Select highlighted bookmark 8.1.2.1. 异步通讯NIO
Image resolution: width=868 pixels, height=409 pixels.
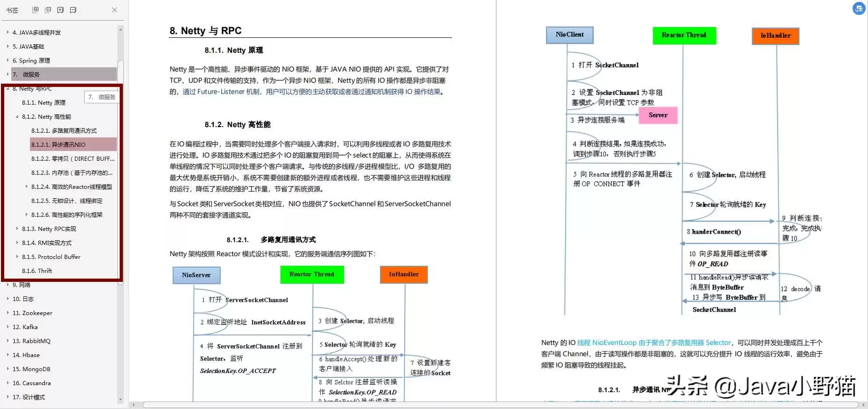[73, 144]
